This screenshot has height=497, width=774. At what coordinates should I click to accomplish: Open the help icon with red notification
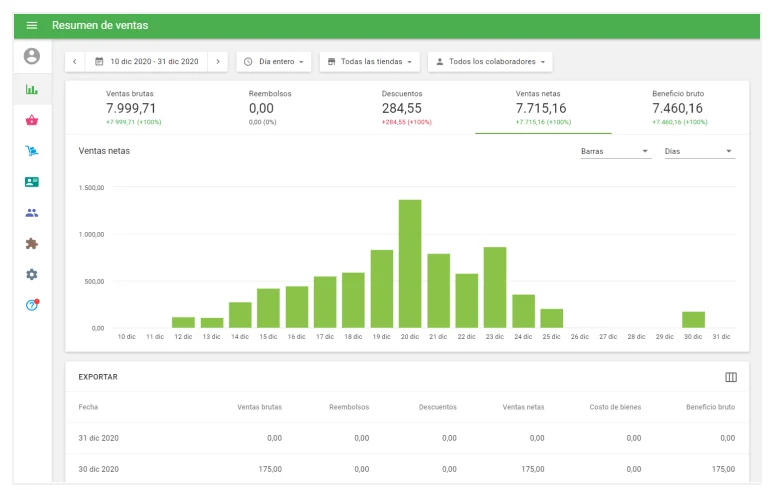click(32, 305)
